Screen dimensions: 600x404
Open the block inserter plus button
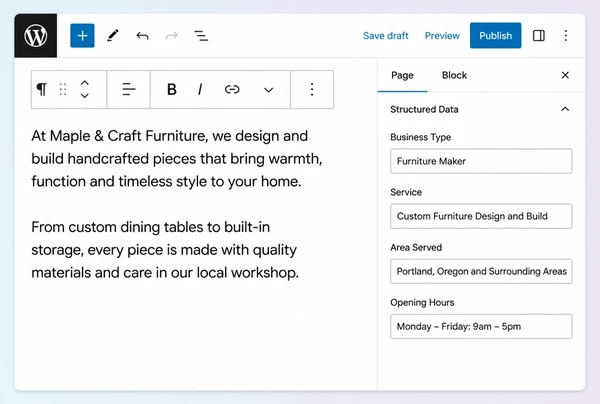[82, 36]
